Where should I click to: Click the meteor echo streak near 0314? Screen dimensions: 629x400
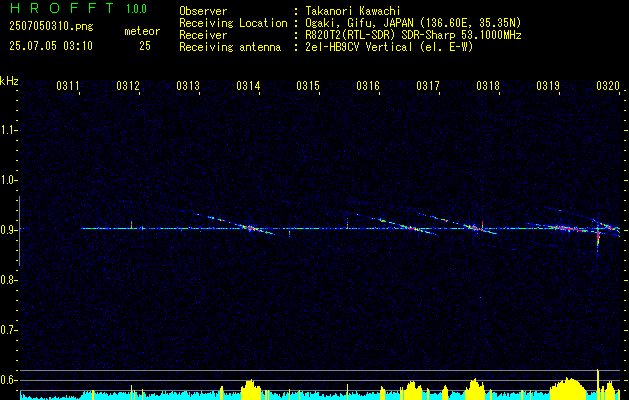point(249,228)
